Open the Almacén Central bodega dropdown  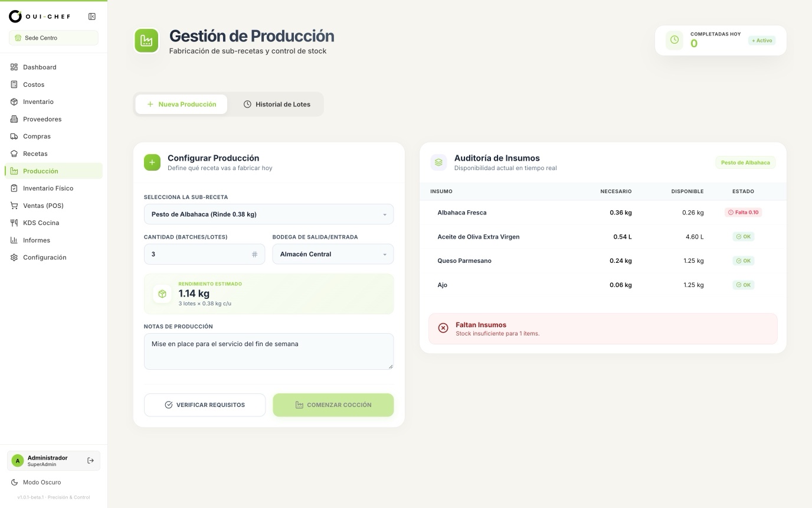point(333,254)
